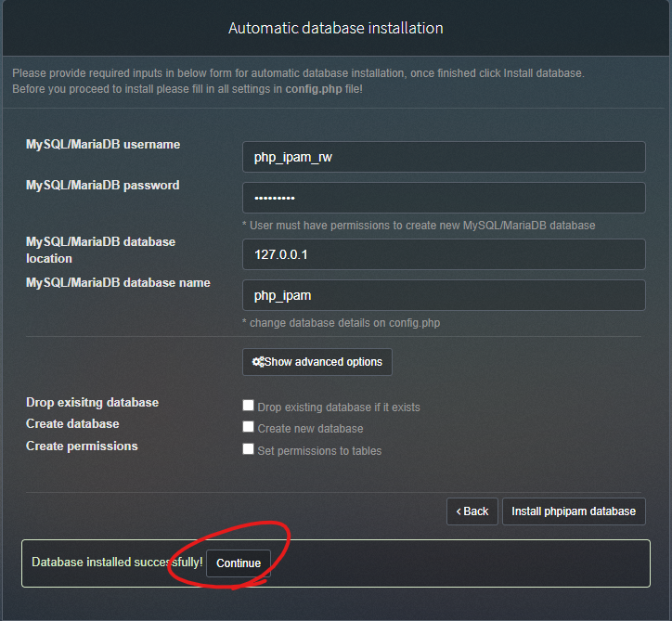
Task: Go Back to previous step
Action: tap(472, 511)
